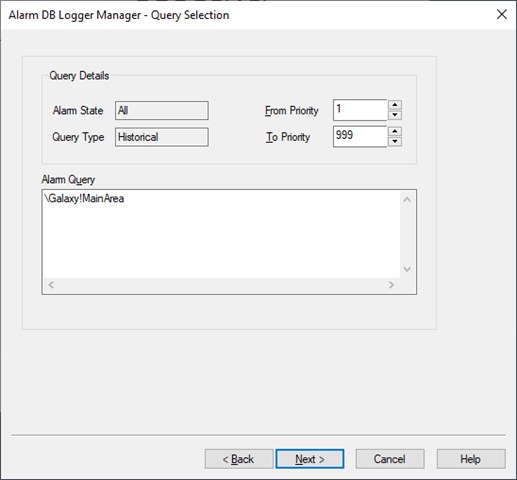Increase the From Priority value
The image size is (517, 480).
[395, 105]
